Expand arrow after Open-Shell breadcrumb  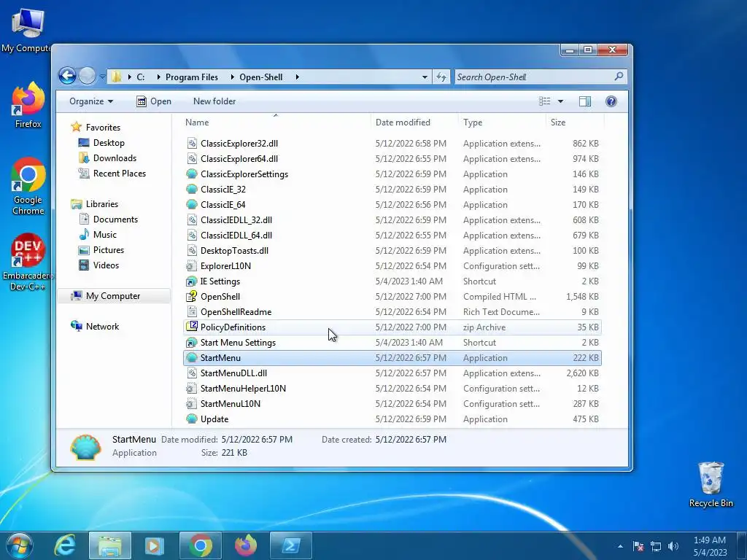297,77
